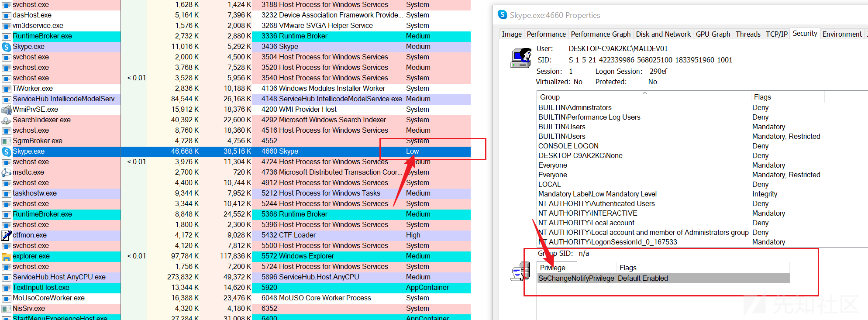Click AppContainer integrity in the 5920 row
Image resolution: width=868 pixels, height=320 pixels.
coord(427,288)
